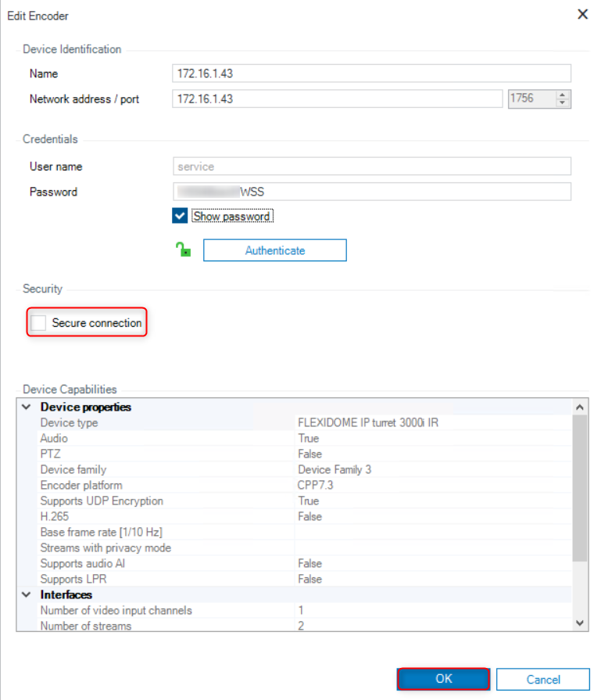Click into the Name text field
Screen dimensions: 601x700
[x=371, y=74]
